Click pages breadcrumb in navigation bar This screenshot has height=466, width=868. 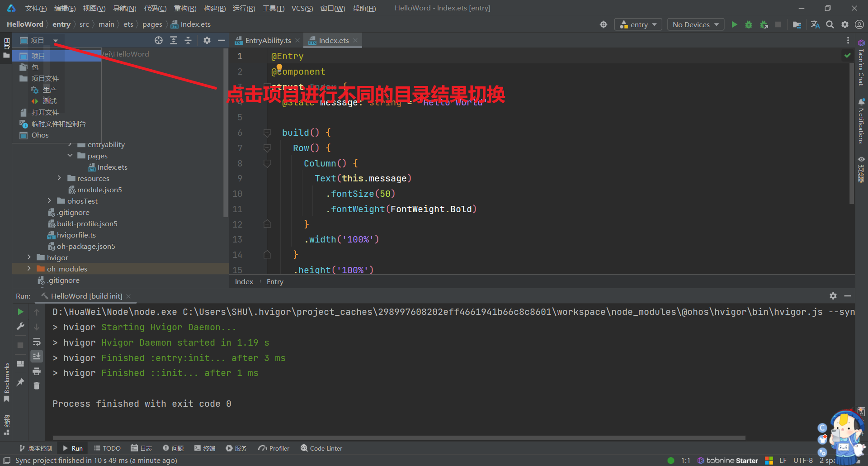click(x=152, y=24)
